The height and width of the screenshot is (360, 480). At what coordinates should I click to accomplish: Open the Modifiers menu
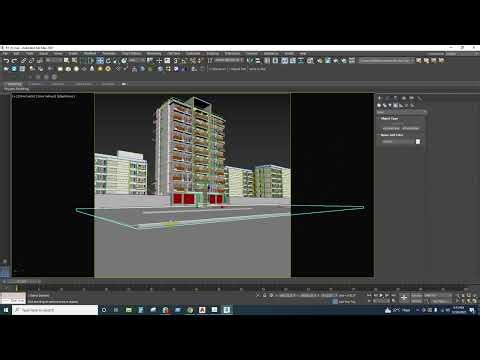(90, 54)
